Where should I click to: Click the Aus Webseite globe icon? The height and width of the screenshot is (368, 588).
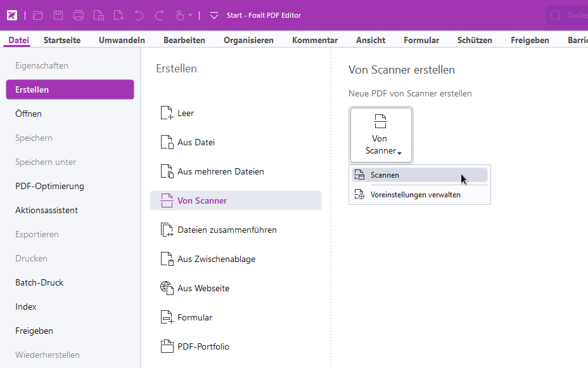point(167,288)
